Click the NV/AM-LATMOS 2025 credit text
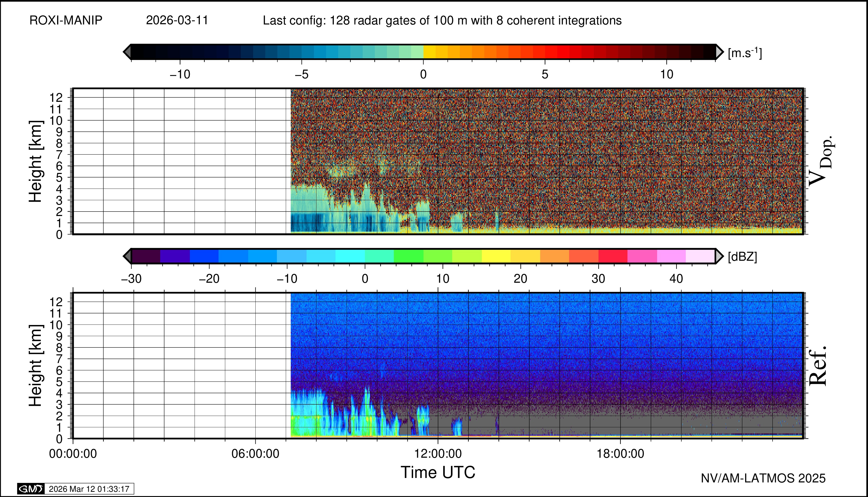 (763, 478)
